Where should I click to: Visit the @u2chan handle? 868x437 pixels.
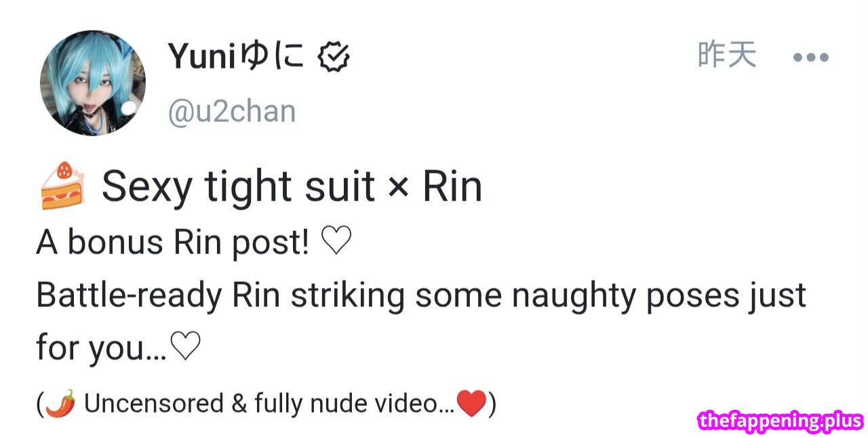pos(232,111)
